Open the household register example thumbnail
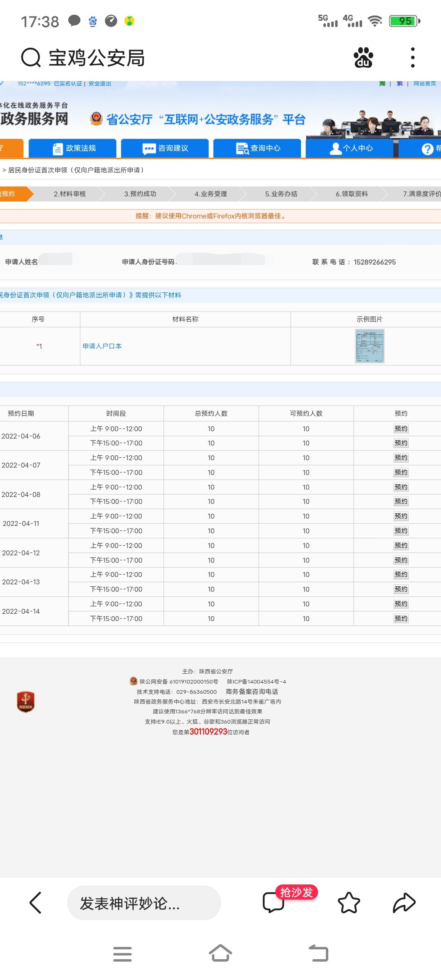441x980 pixels. click(370, 346)
